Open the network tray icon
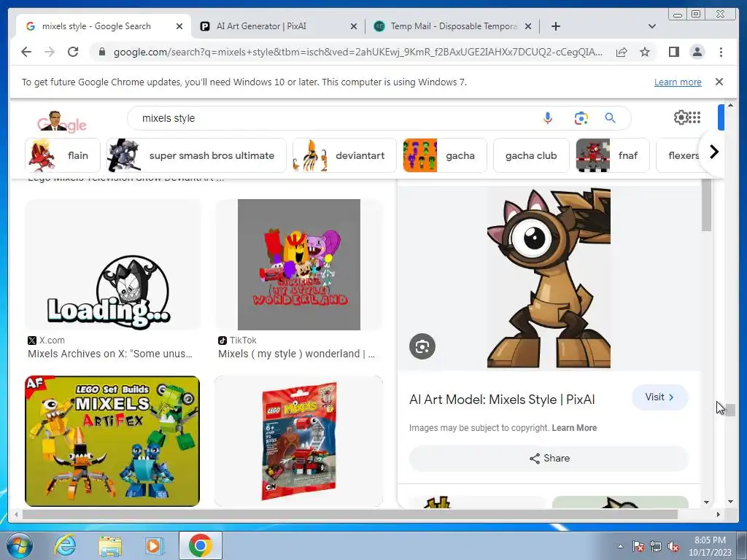 click(x=656, y=547)
